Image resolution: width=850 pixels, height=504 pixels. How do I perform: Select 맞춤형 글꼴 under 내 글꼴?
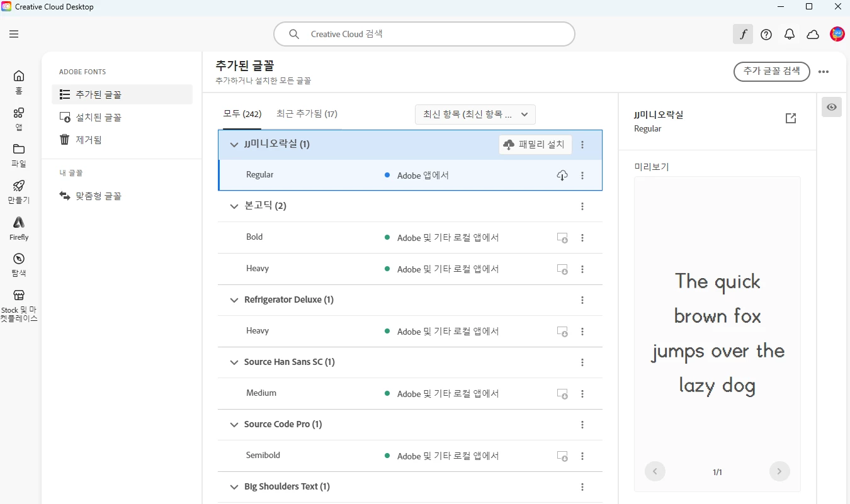(x=122, y=196)
